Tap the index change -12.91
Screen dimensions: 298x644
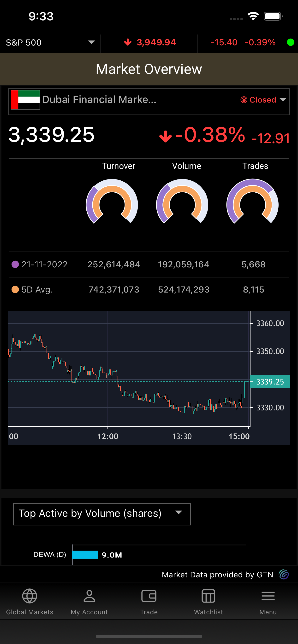coord(270,138)
